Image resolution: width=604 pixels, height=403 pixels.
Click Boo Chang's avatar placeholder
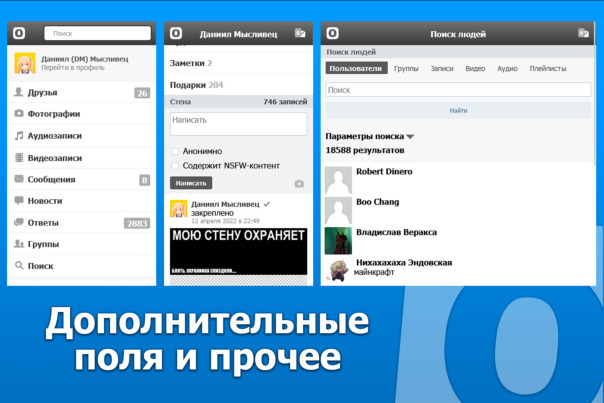[338, 210]
